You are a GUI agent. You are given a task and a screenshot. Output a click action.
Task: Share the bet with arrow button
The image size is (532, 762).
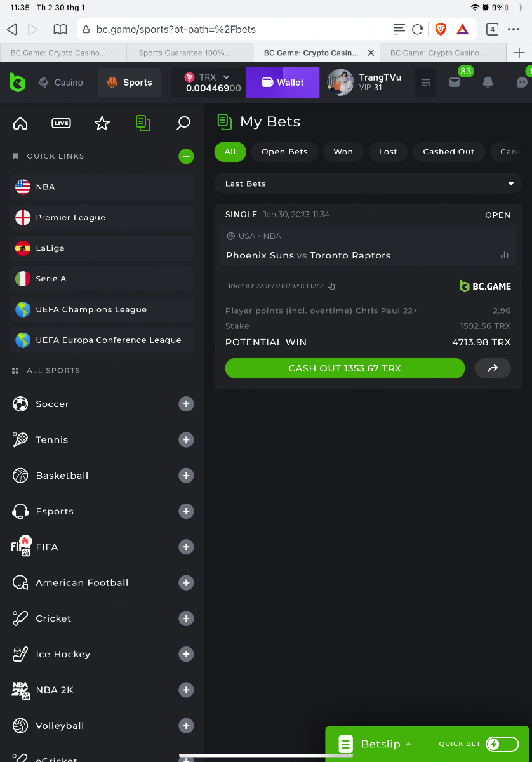(x=493, y=368)
